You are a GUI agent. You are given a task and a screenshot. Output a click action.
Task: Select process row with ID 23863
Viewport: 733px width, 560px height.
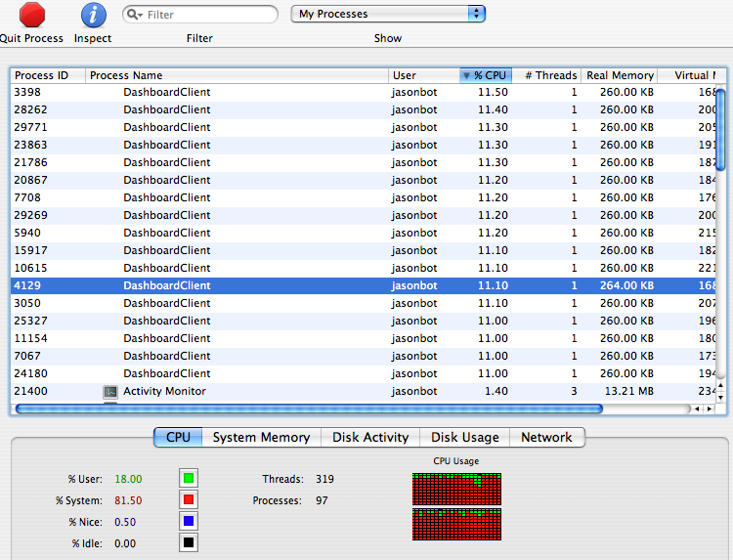coord(364,145)
